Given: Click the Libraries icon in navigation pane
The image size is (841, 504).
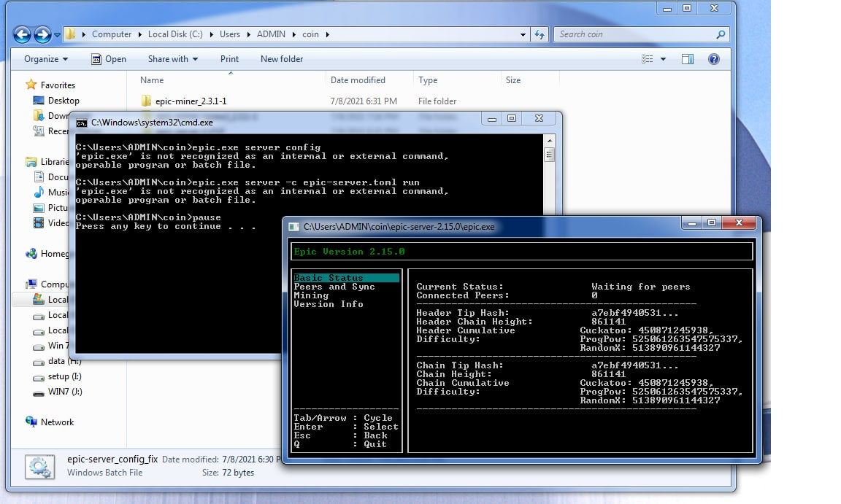Looking at the screenshot, I should pos(31,161).
